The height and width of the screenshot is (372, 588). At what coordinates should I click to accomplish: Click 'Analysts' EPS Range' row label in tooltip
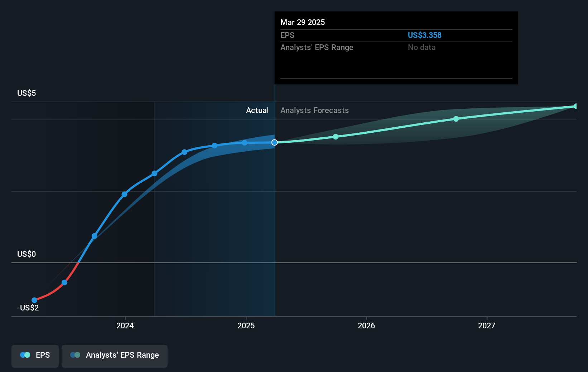click(x=317, y=47)
